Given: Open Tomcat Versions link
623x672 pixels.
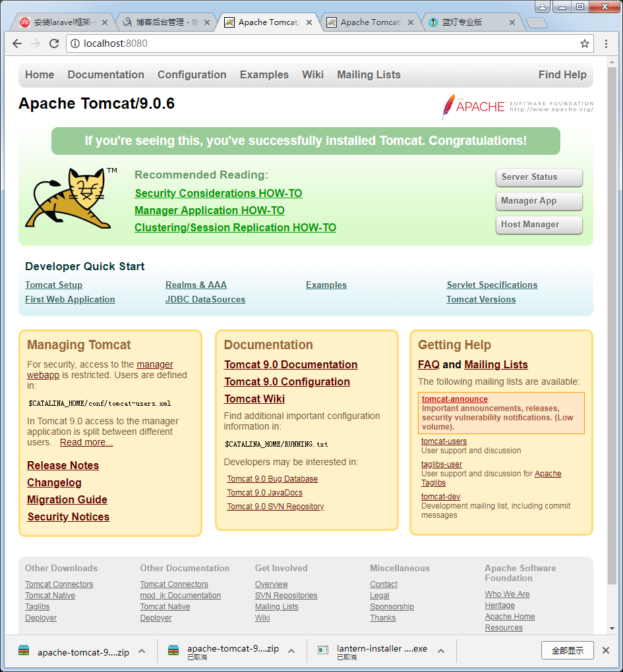Looking at the screenshot, I should coord(481,300).
